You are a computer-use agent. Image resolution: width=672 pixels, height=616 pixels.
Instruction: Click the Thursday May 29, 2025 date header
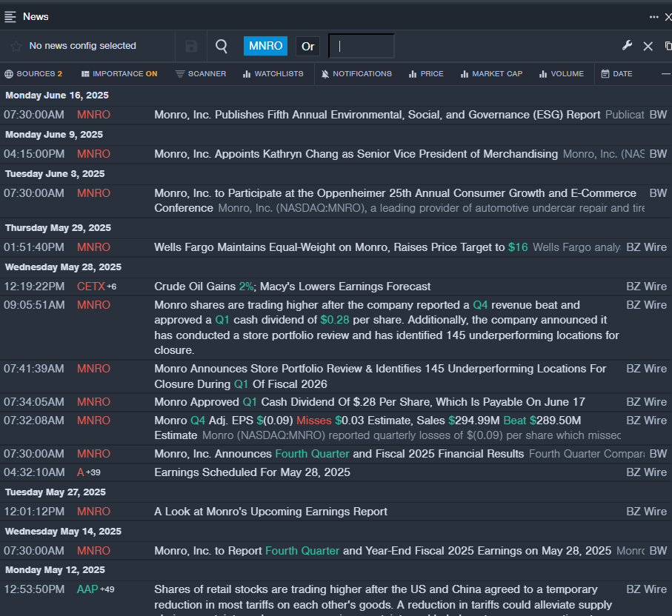[58, 228]
